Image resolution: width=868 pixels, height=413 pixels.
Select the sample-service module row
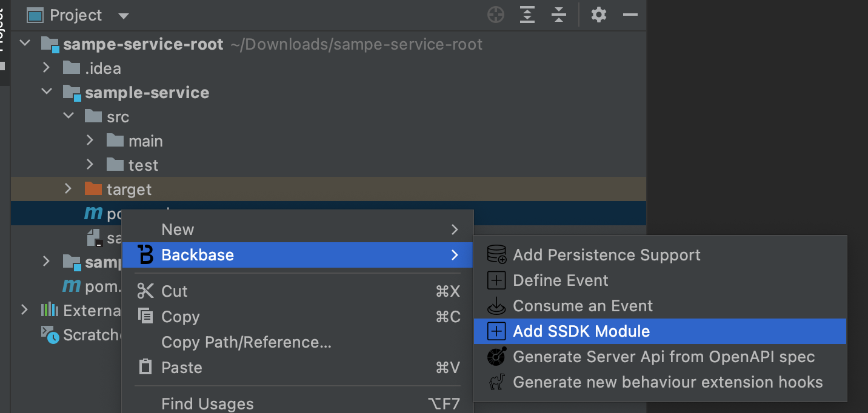click(329, 93)
